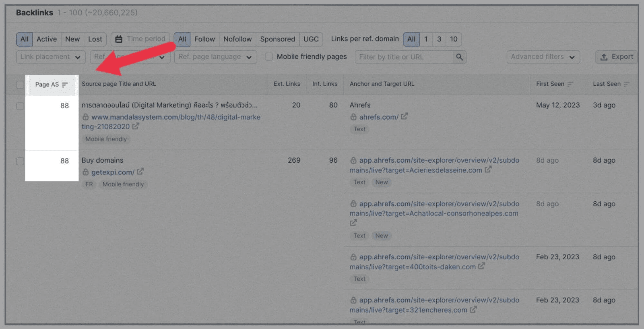
Task: Click the search magnifier icon
Action: point(459,57)
